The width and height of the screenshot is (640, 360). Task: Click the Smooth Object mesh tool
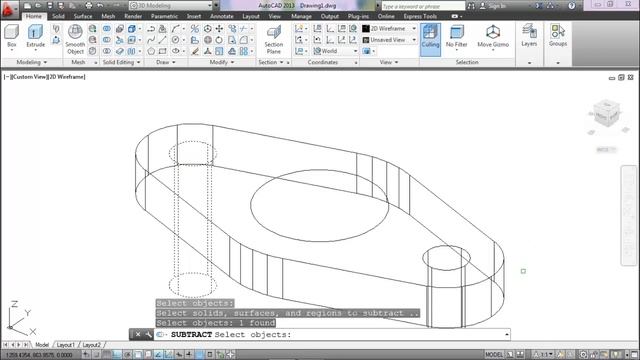coord(75,39)
